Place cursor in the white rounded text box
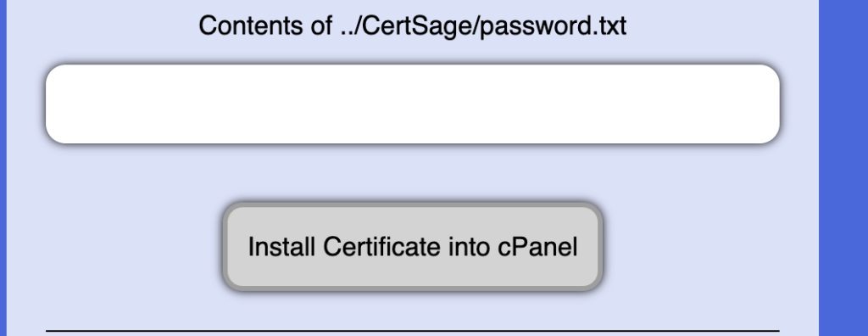Screen dimensions: 868x336 (x=413, y=104)
